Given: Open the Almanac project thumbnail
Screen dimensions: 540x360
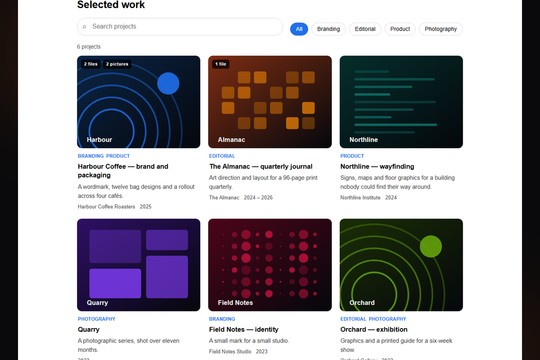Looking at the screenshot, I should coord(270,102).
